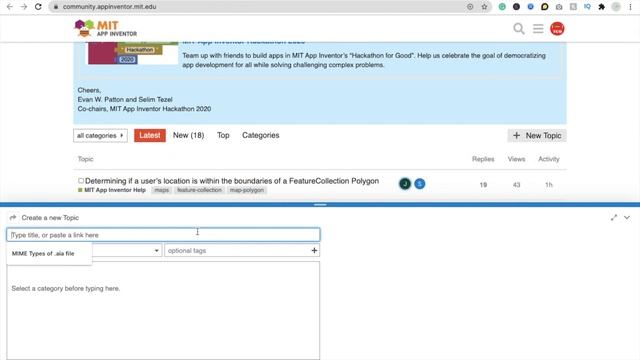
Task: Open the forum search magnifier
Action: [x=519, y=29]
